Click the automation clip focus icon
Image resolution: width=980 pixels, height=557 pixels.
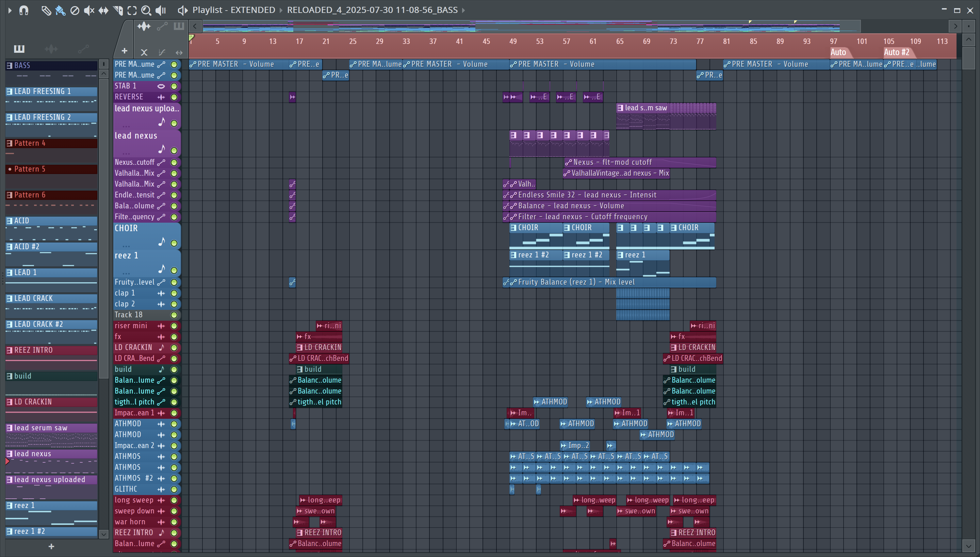coord(162,27)
